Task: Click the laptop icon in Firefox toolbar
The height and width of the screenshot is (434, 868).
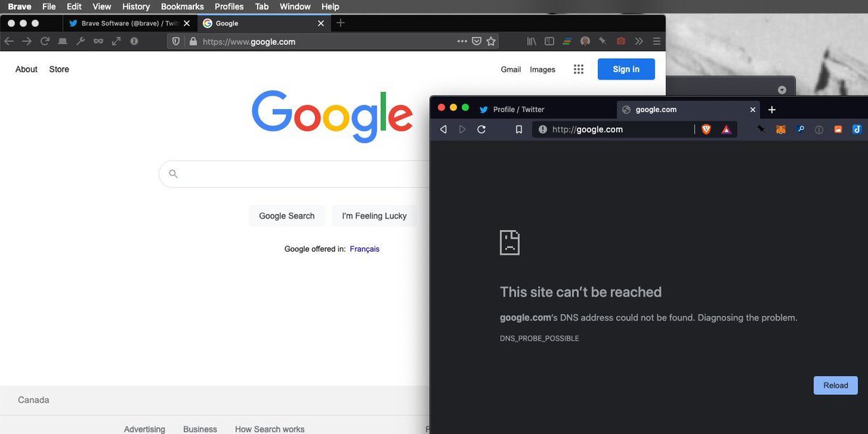Action: 62,41
